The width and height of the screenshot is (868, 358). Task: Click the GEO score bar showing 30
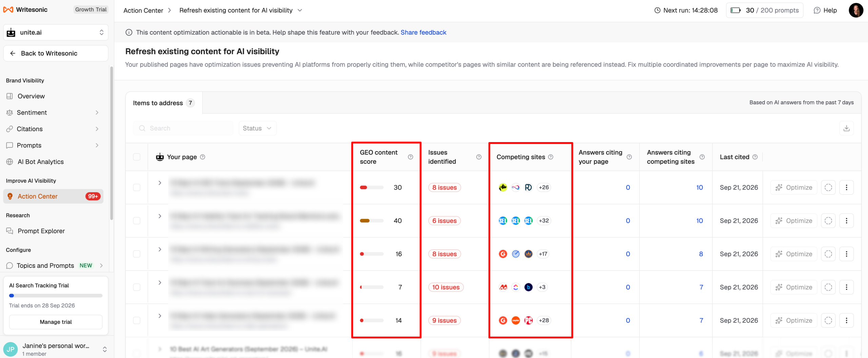372,187
